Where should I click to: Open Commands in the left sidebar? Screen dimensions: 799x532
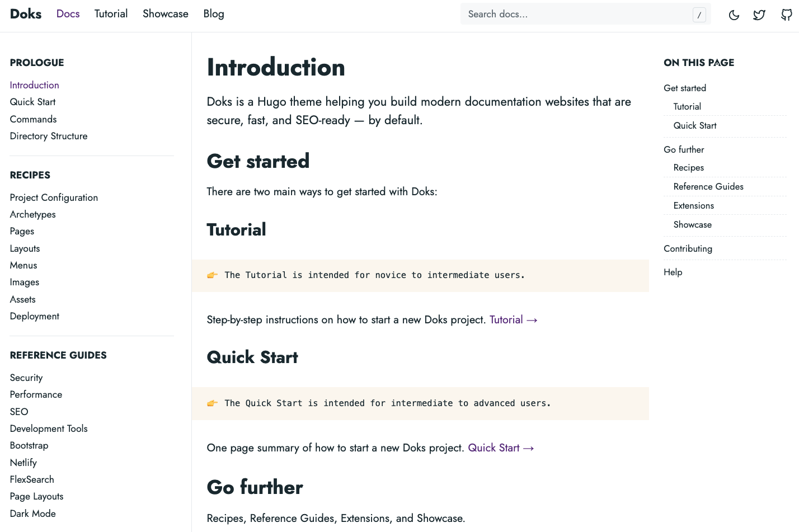click(34, 119)
